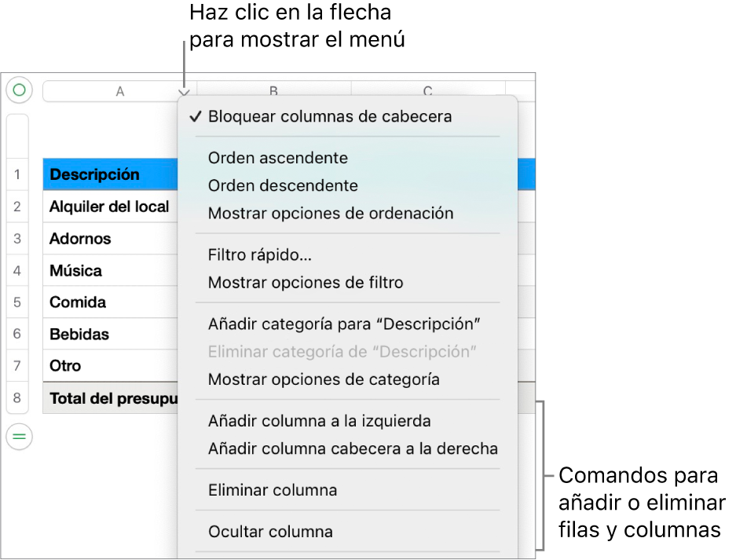
Task: Select column A header
Action: tap(119, 92)
